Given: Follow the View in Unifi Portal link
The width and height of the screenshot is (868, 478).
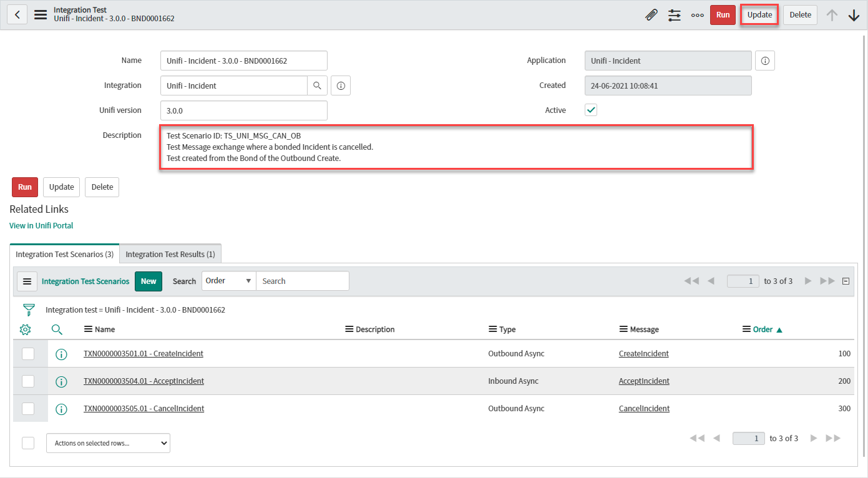Looking at the screenshot, I should [x=41, y=225].
